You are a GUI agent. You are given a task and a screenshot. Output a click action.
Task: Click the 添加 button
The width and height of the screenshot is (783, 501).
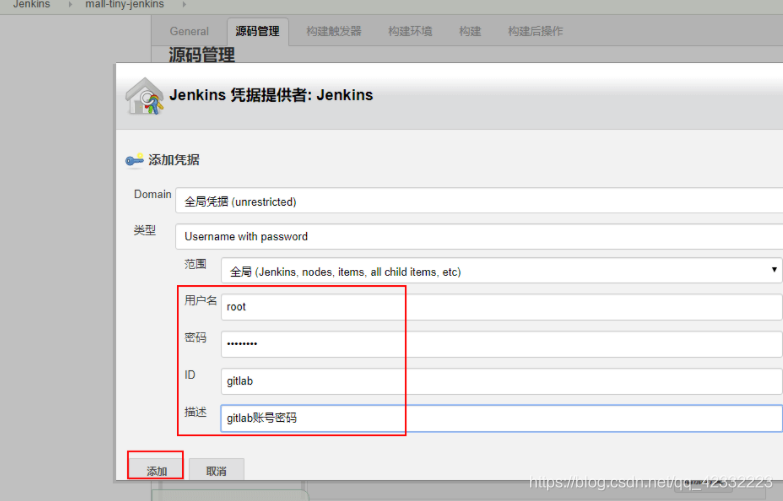(x=156, y=470)
